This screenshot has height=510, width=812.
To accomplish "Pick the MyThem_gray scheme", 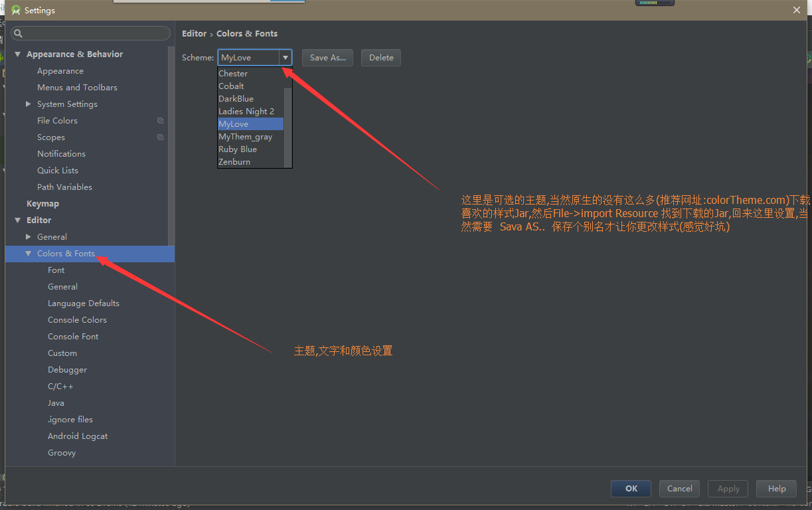I will click(250, 137).
